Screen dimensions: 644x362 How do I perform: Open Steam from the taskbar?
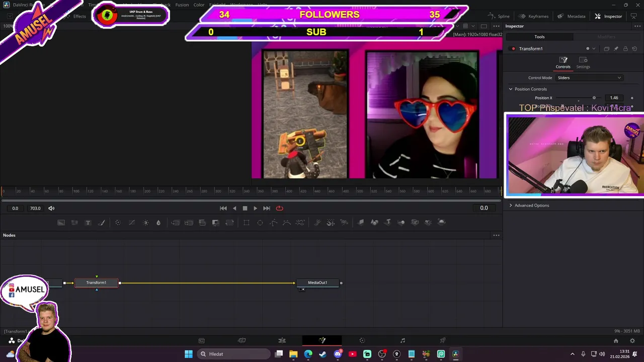tap(323, 354)
